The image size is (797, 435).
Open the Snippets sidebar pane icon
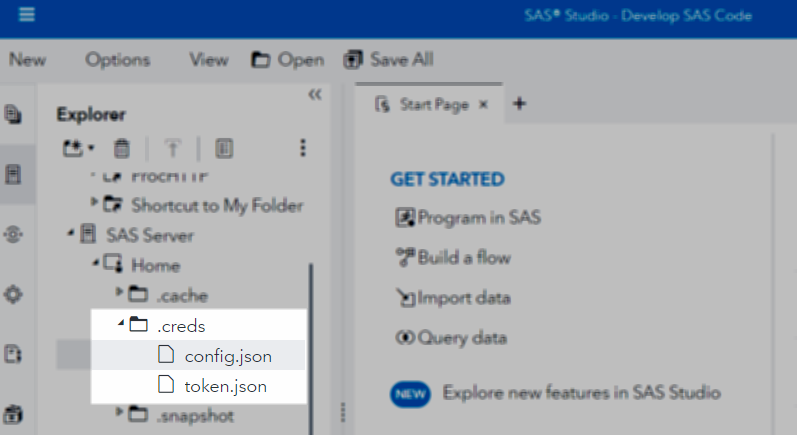[13, 354]
